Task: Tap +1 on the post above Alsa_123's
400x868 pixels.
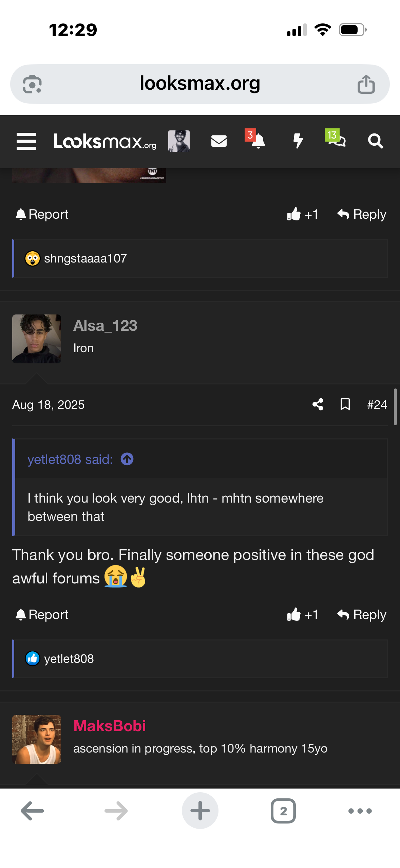Action: click(x=303, y=214)
